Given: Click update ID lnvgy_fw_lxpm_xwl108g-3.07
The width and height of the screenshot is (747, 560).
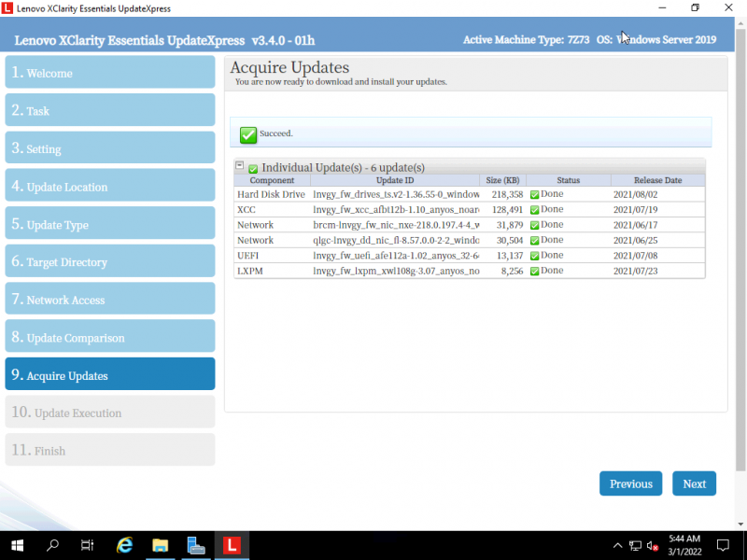Looking at the screenshot, I should 396,271.
